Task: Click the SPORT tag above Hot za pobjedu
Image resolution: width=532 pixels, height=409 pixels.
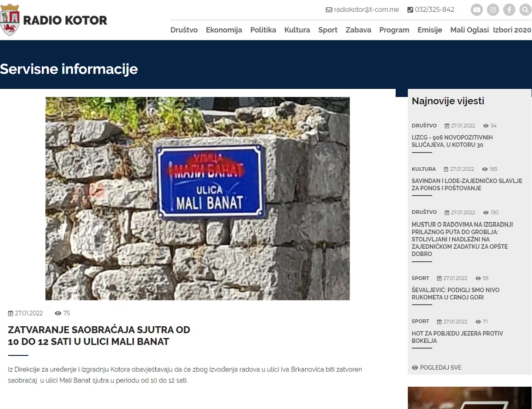Action: click(x=421, y=321)
